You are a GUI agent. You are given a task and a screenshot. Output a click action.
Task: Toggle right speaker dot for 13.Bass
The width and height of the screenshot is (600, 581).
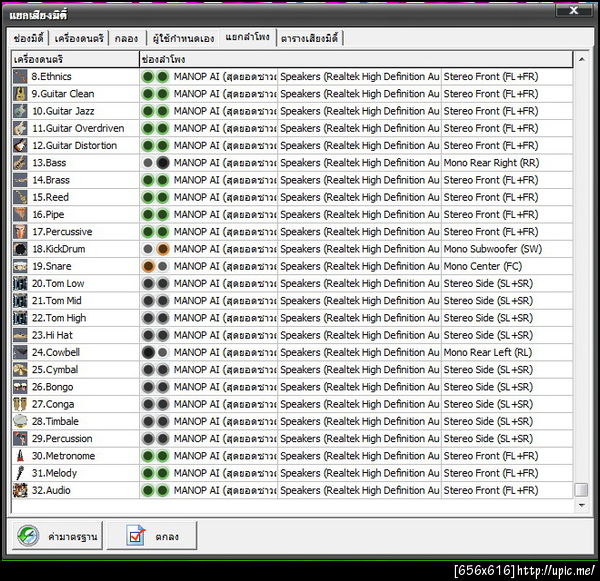click(163, 163)
